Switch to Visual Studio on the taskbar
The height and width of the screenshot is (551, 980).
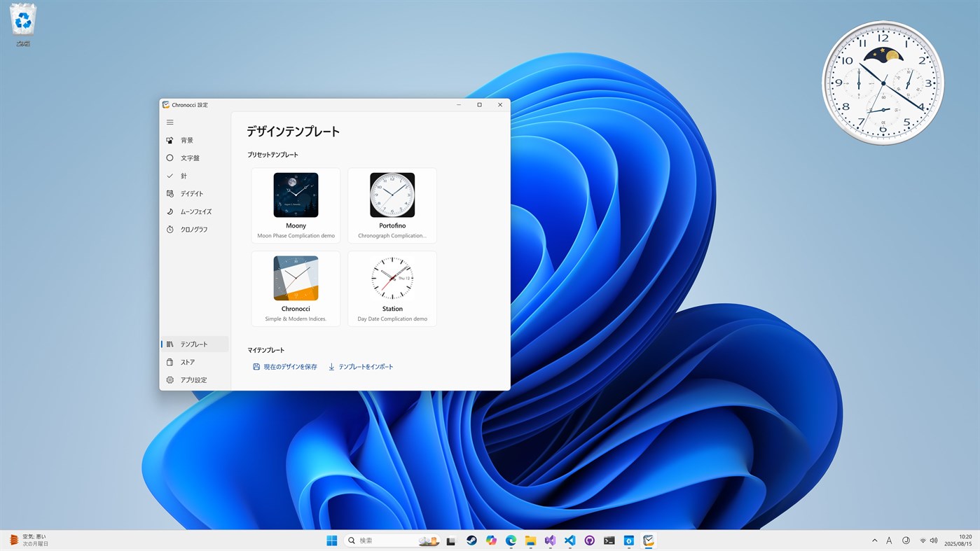(550, 540)
